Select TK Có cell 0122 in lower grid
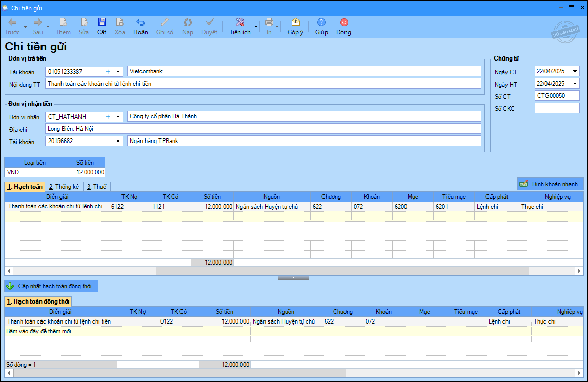588x382 pixels. pos(178,321)
